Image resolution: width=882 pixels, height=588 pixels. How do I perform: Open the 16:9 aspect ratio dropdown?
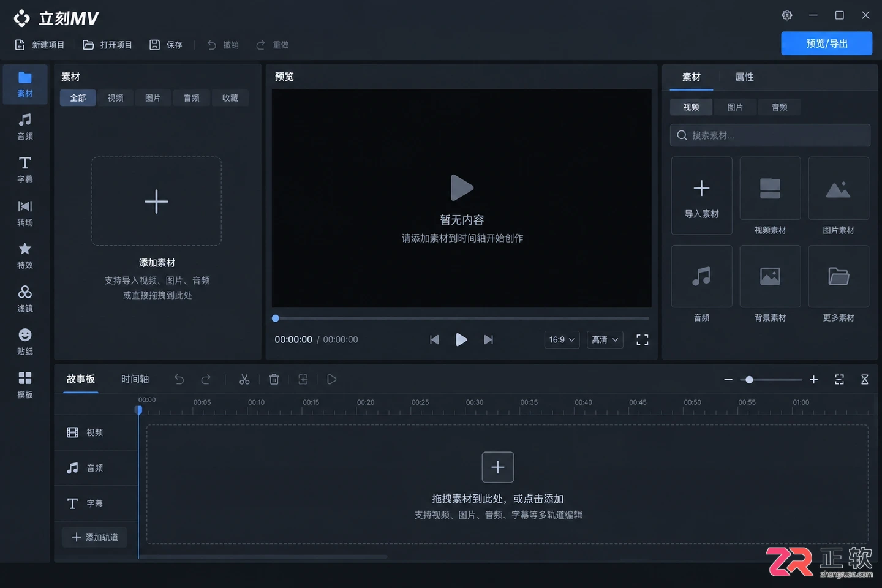562,340
